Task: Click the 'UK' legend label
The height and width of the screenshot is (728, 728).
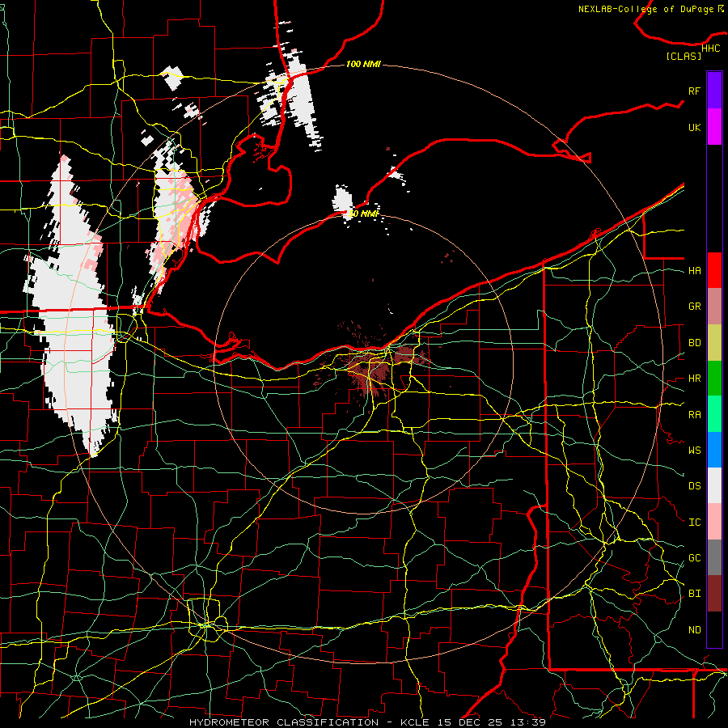Action: point(695,127)
